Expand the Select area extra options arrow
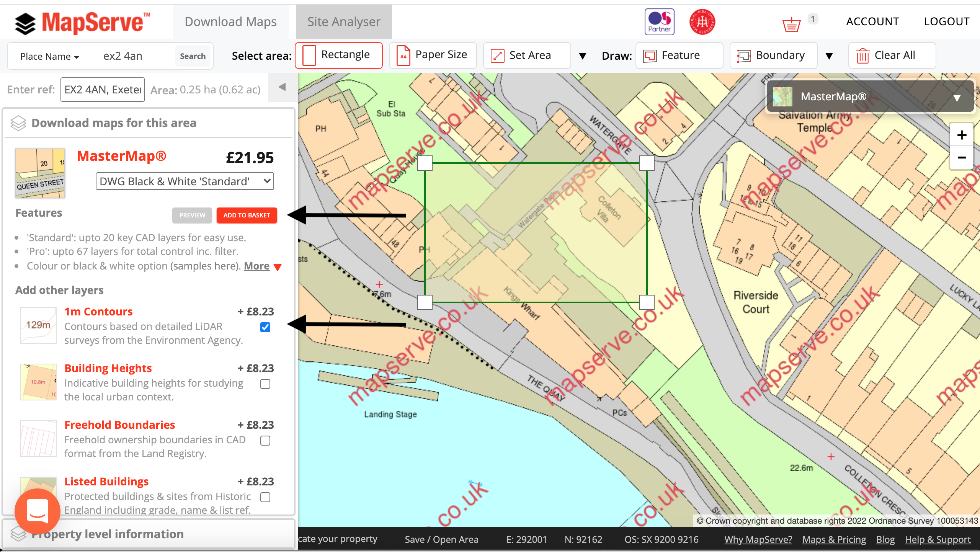This screenshot has width=980, height=552. coord(583,56)
